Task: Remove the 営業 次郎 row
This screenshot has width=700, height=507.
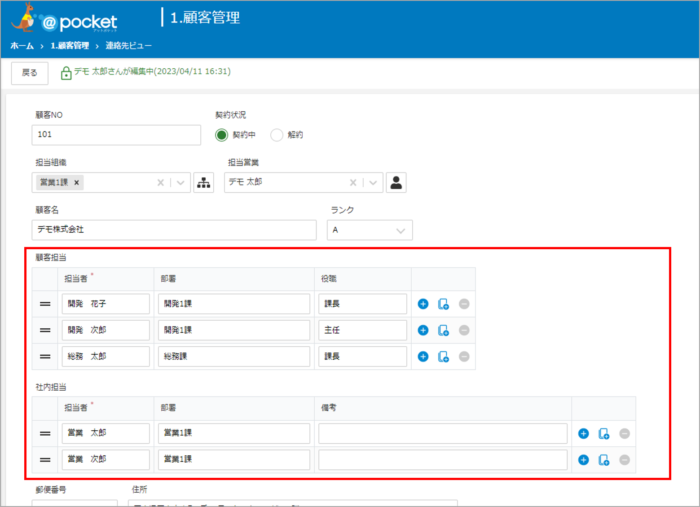Action: click(x=624, y=460)
